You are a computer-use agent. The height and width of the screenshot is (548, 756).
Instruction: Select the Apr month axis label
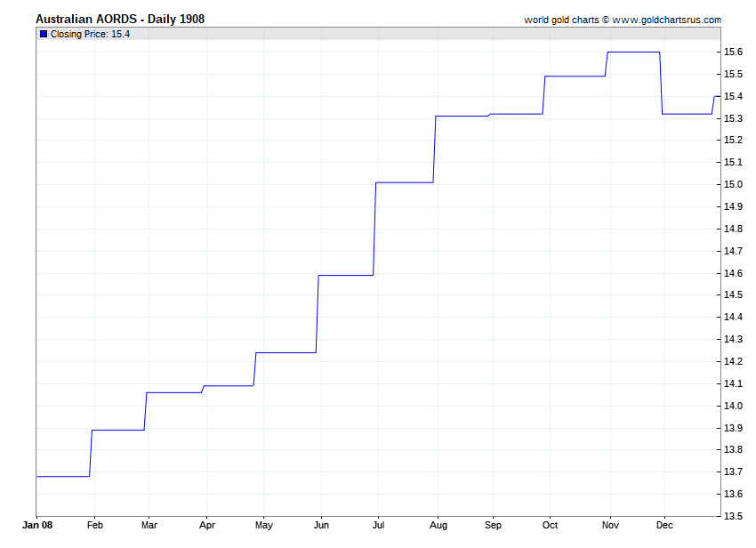(207, 526)
